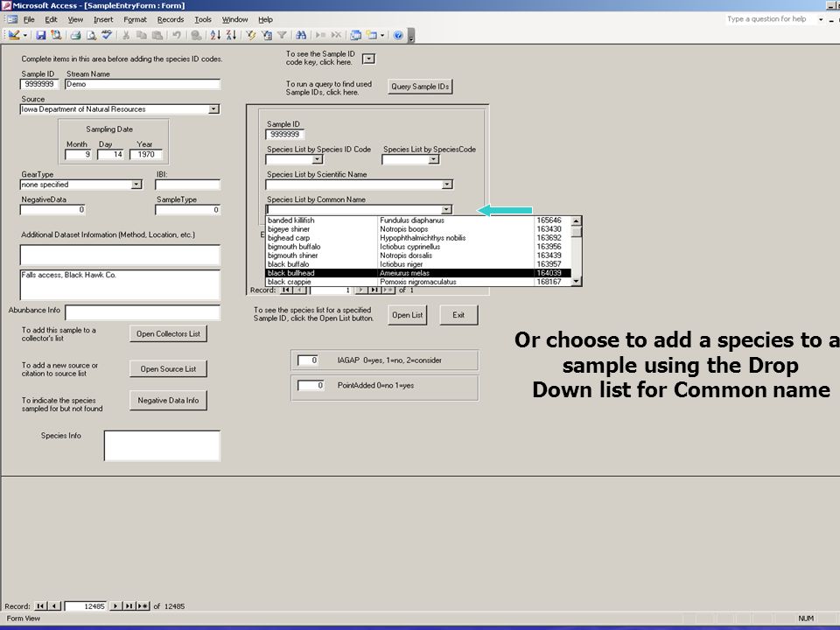Open the New Object dropdown arrow
The image size is (840, 630).
382,35
